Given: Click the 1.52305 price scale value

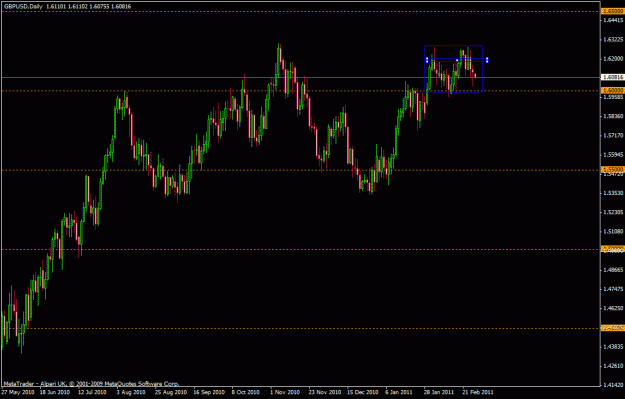Looking at the screenshot, I should click(x=613, y=212).
